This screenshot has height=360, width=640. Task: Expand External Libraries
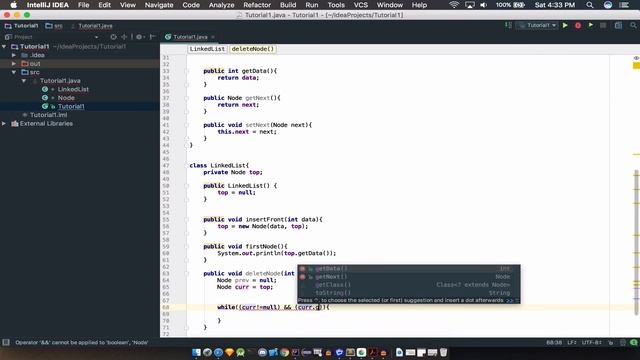pos(4,124)
